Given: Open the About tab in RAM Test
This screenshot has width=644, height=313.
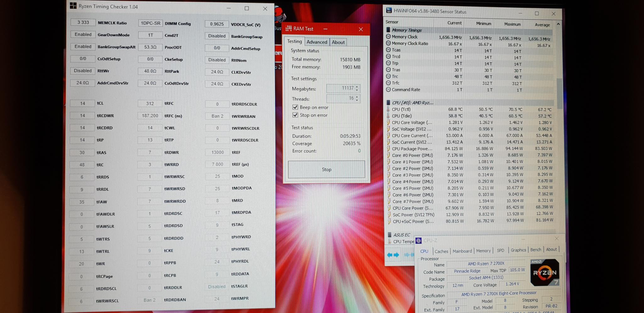Looking at the screenshot, I should click(338, 42).
